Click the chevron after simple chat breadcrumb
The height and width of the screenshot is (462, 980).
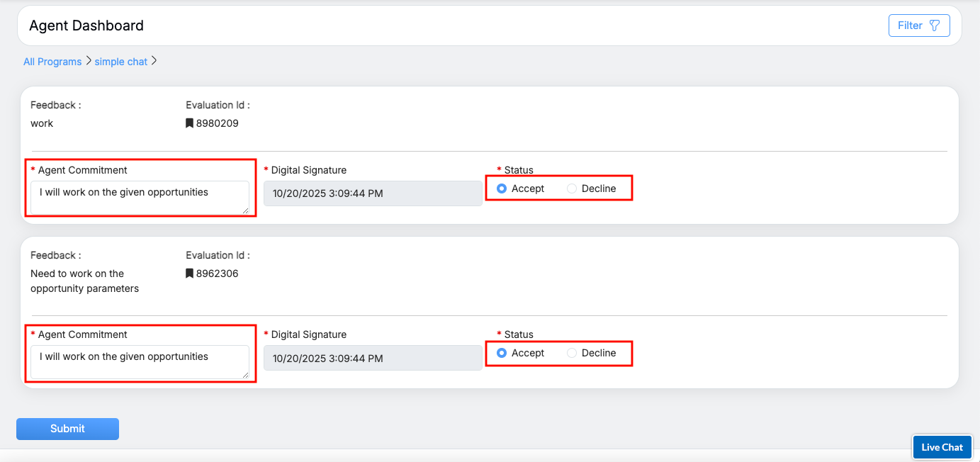click(x=154, y=61)
